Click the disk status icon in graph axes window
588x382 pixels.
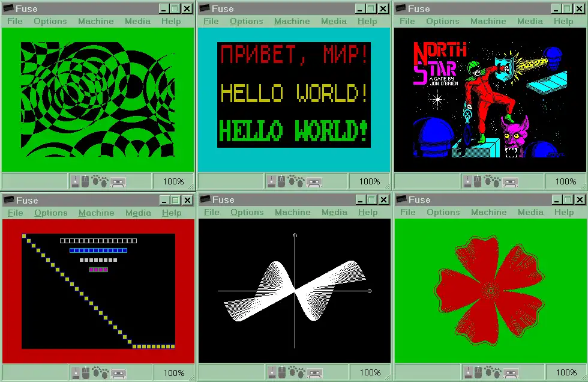point(272,372)
